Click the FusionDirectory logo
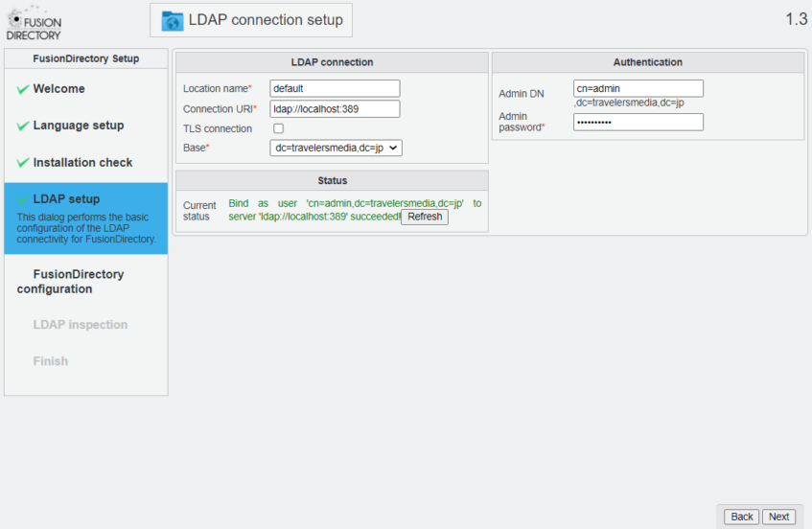812x529 pixels. (34, 23)
